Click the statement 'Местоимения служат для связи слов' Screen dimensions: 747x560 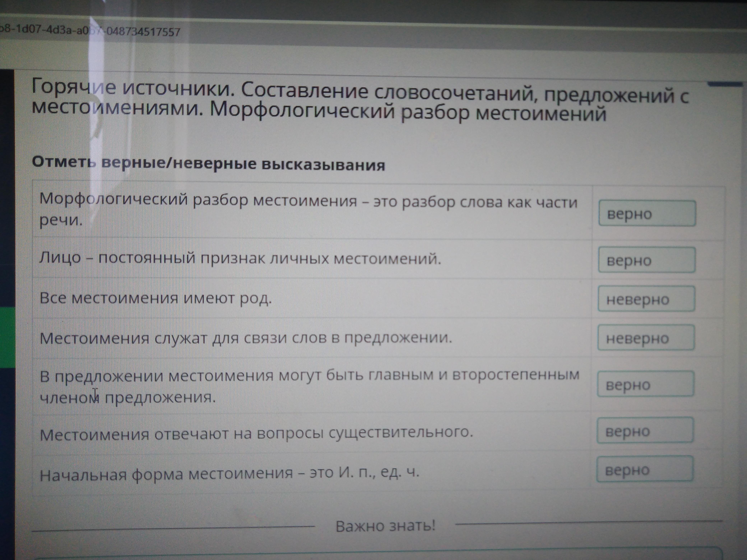[x=245, y=338]
